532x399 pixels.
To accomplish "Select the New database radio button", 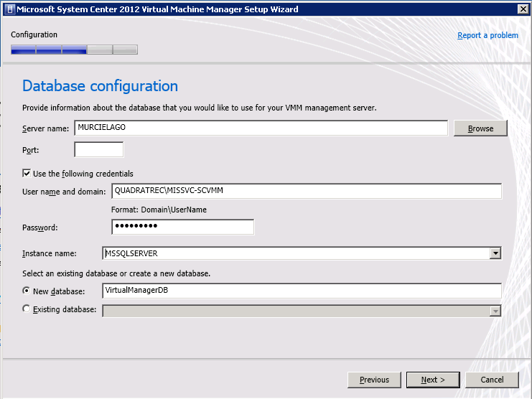I will click(x=27, y=291).
